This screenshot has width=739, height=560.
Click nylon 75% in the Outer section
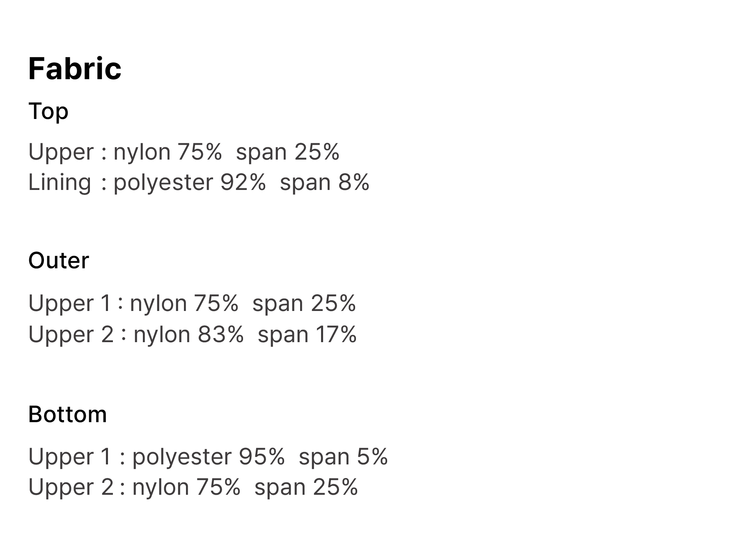coord(184,303)
